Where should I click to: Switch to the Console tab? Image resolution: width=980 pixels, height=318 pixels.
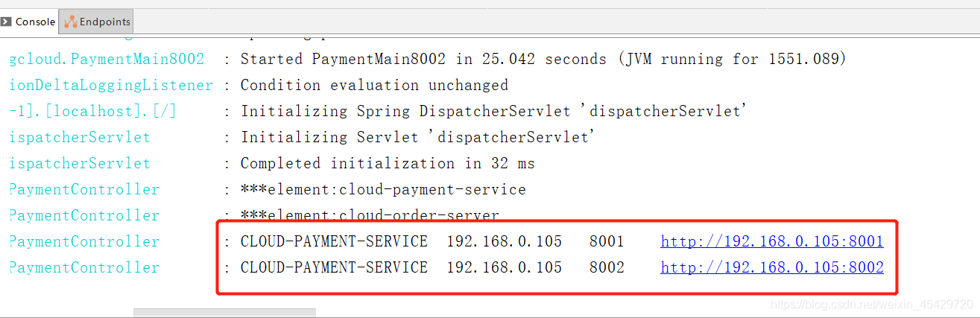click(29, 22)
